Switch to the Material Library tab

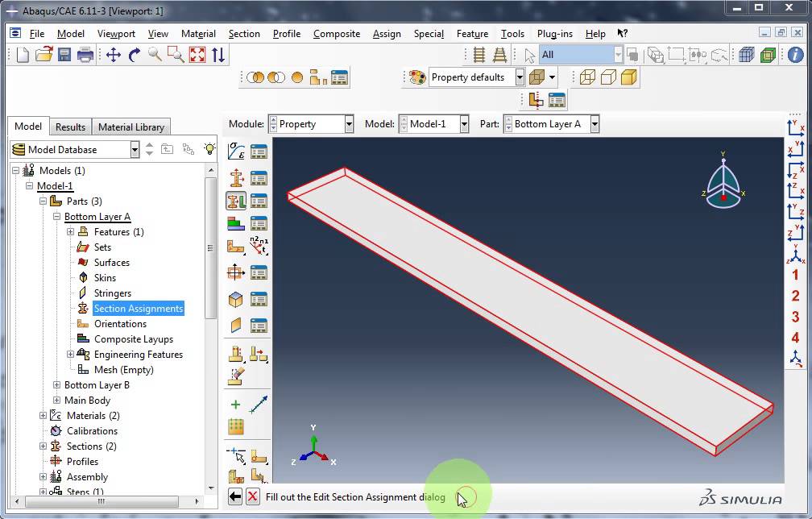point(131,127)
